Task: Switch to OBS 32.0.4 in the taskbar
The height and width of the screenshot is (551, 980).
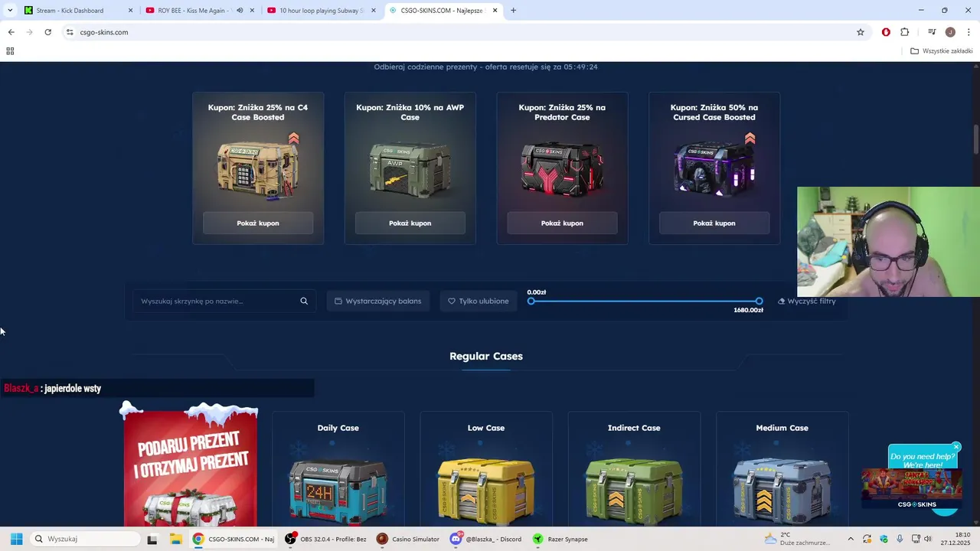Action: 325,539
